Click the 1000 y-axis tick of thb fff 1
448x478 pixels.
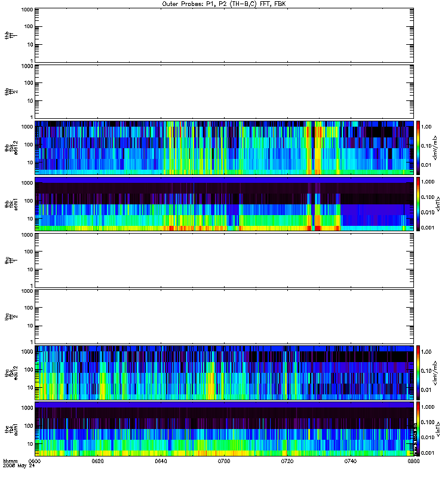[x=27, y=10]
